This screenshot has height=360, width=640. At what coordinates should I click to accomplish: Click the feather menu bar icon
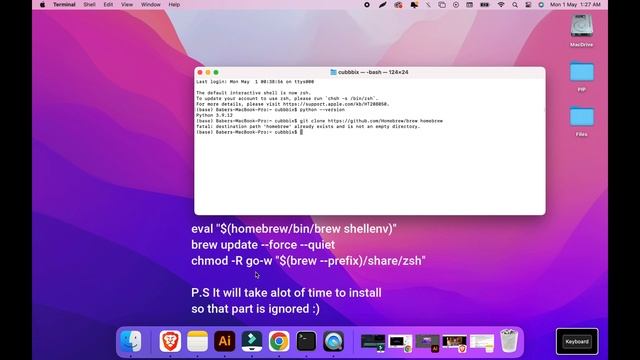coord(382,5)
